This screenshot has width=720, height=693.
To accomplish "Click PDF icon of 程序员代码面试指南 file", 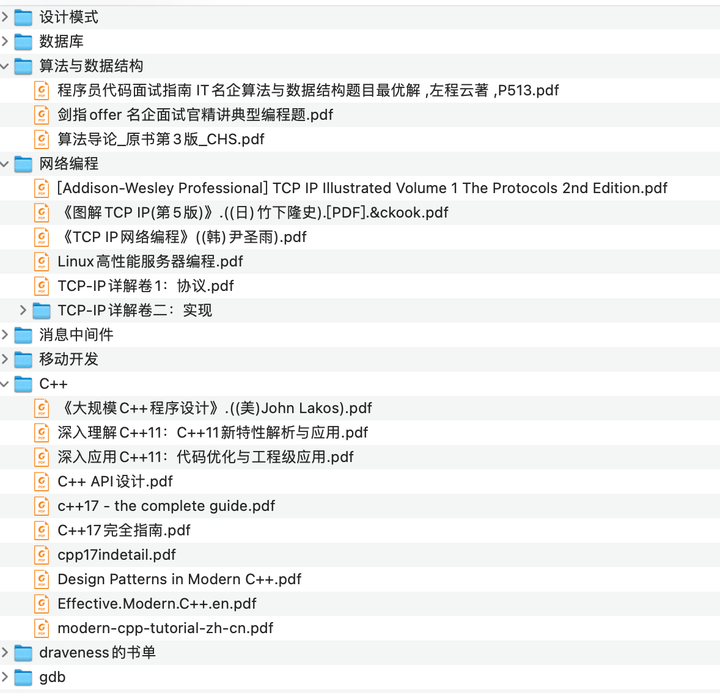I will tap(41, 90).
